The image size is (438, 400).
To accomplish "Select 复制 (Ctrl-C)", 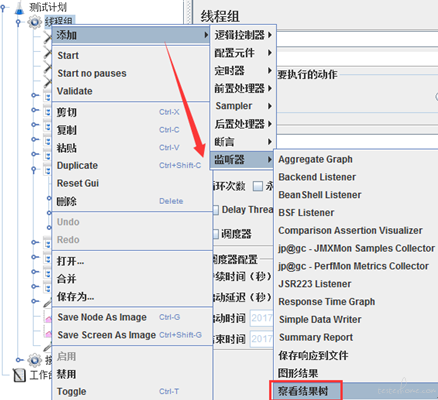I will point(132,130).
